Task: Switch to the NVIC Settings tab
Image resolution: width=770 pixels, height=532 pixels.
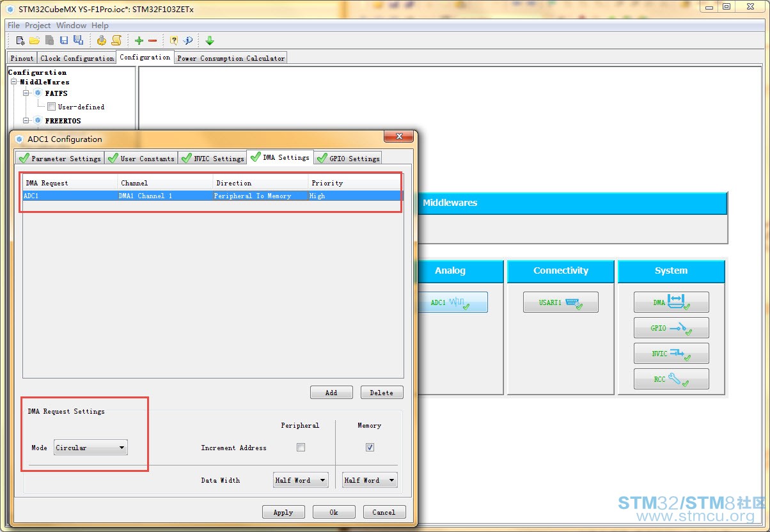Action: click(x=212, y=158)
